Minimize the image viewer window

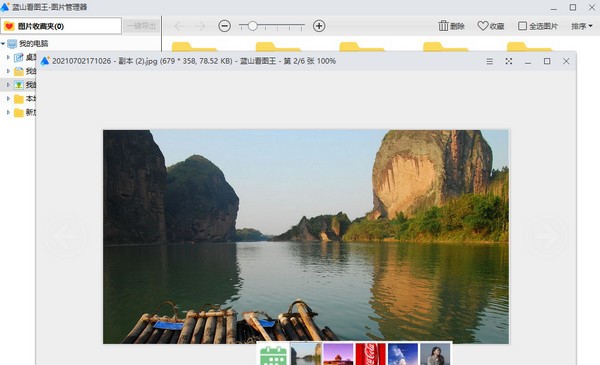tap(528, 62)
